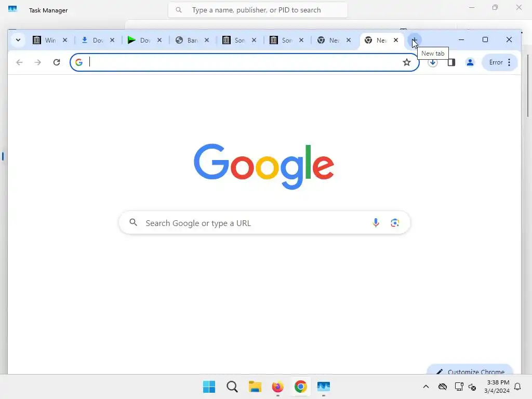Close the green play icon tab

click(x=159, y=40)
